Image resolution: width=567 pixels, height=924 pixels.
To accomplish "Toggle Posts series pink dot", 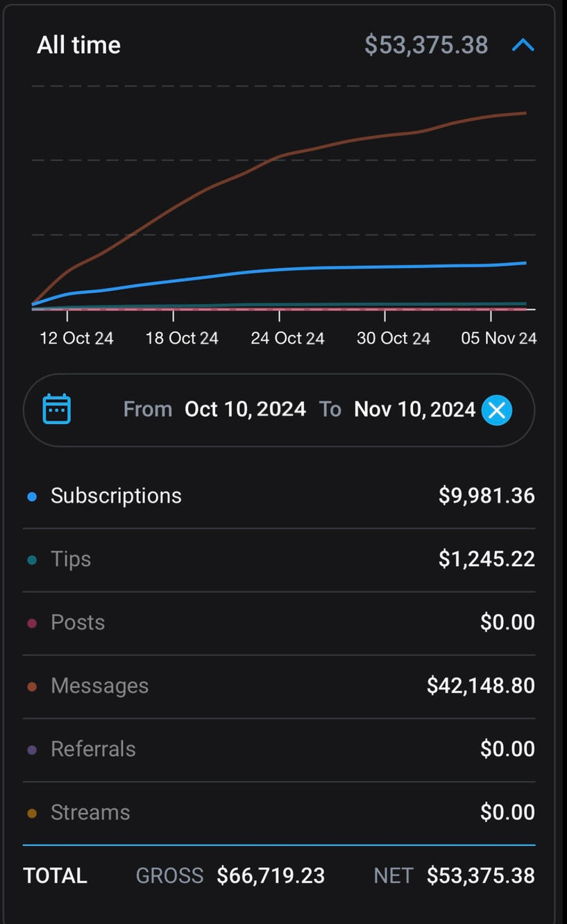I will pos(32,623).
